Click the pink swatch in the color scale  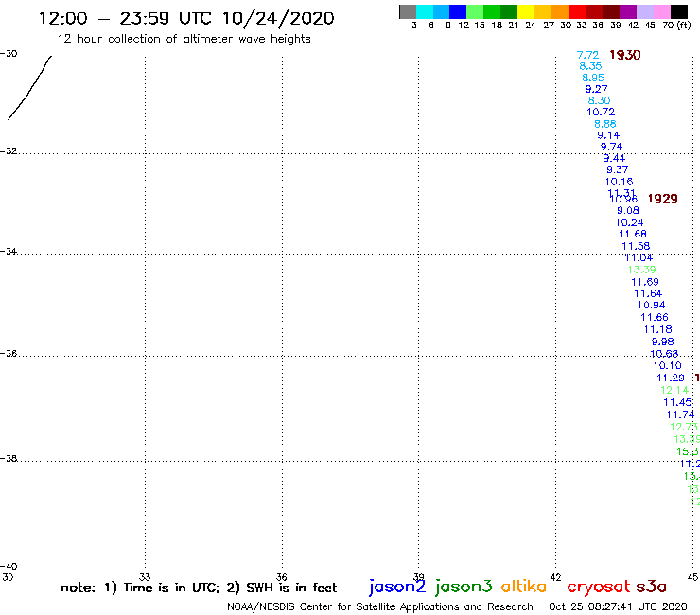pyautogui.click(x=662, y=11)
